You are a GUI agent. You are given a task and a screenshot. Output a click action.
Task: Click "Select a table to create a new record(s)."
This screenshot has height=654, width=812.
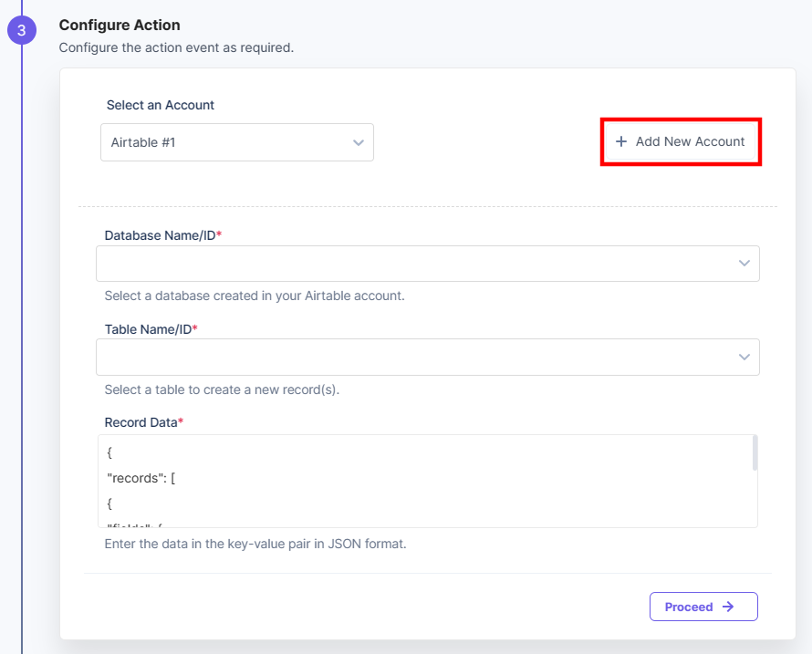coord(222,389)
